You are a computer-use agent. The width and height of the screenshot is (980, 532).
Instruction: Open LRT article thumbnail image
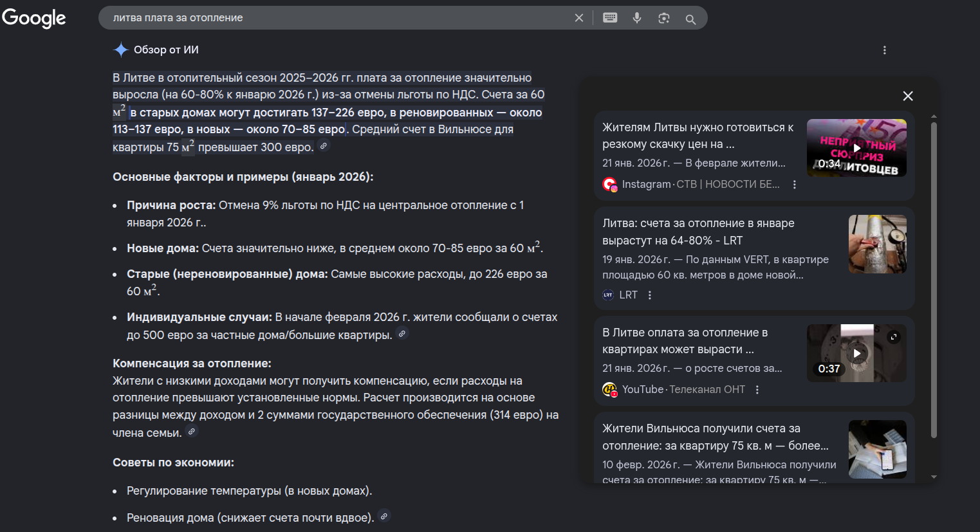pos(878,244)
